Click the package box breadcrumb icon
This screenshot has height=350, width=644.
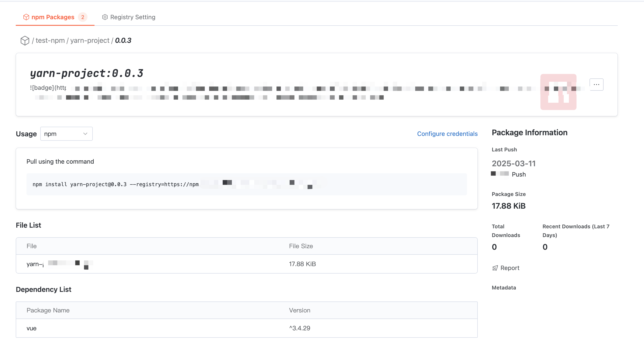pyautogui.click(x=25, y=40)
